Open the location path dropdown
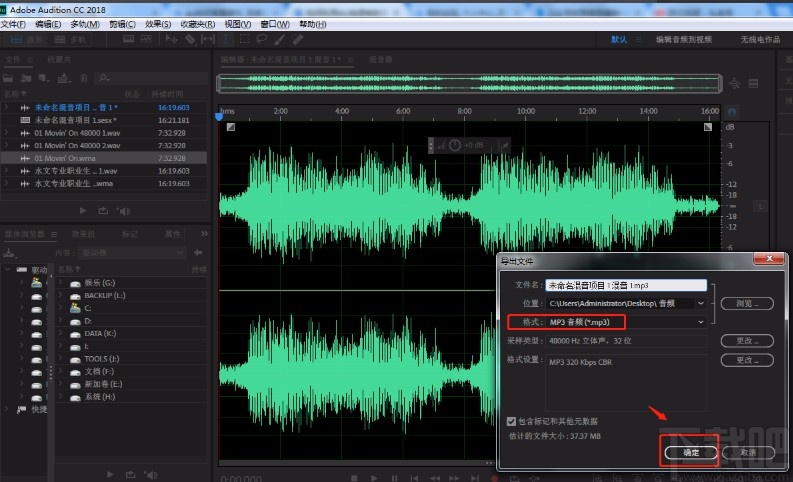This screenshot has width=793, height=482. 700,303
